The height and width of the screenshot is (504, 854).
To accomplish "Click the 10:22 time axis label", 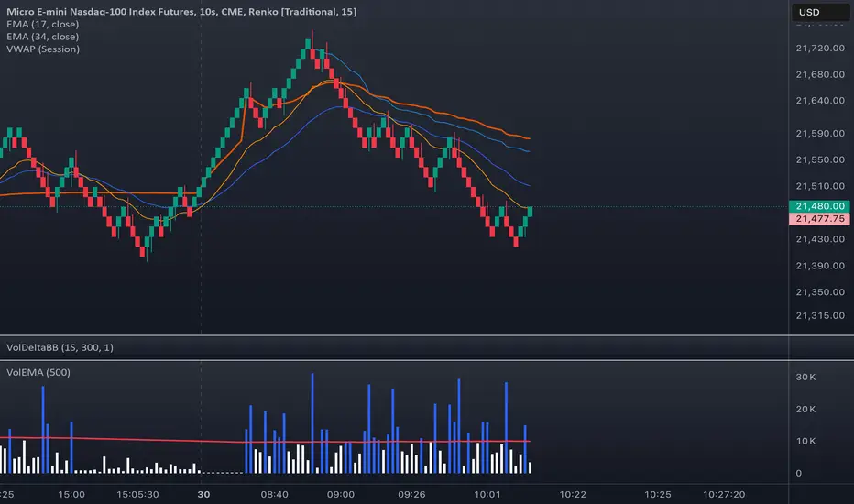I will (x=573, y=494).
